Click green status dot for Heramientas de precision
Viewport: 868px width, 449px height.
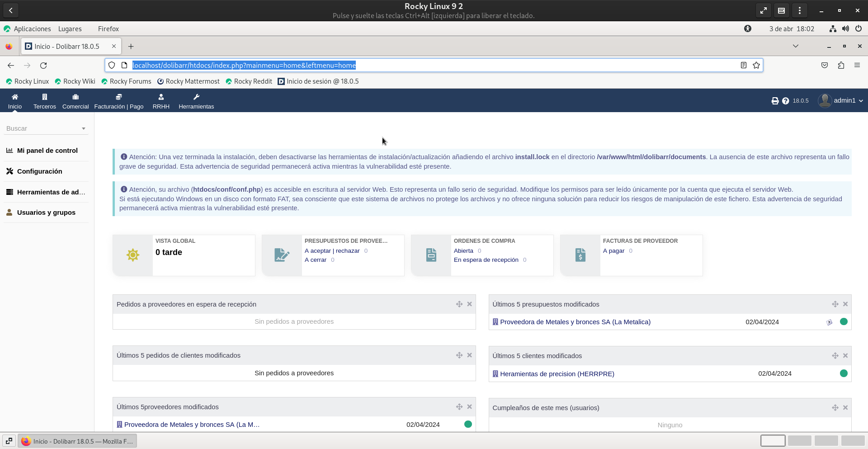[844, 373]
